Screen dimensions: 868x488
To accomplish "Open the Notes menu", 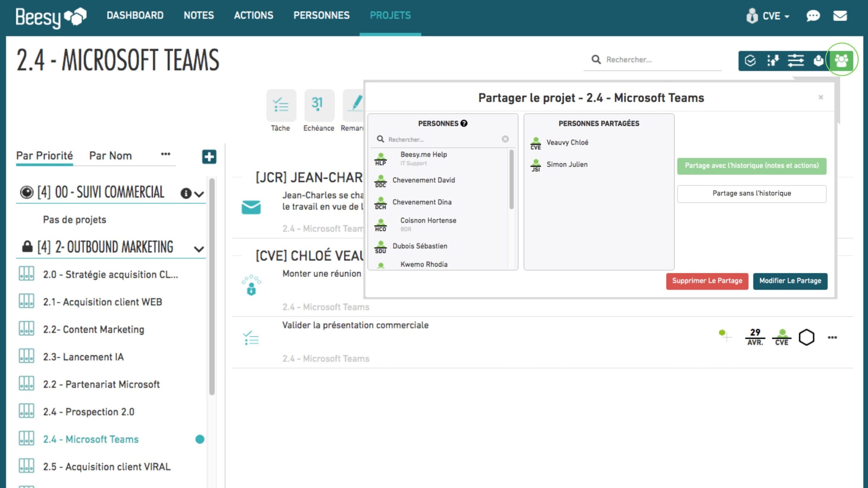I will (x=199, y=15).
